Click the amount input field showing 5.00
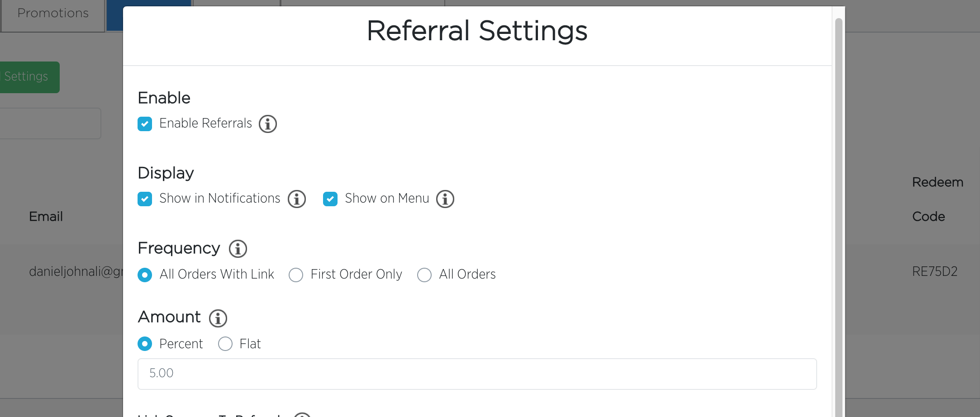This screenshot has height=417, width=980. (477, 374)
